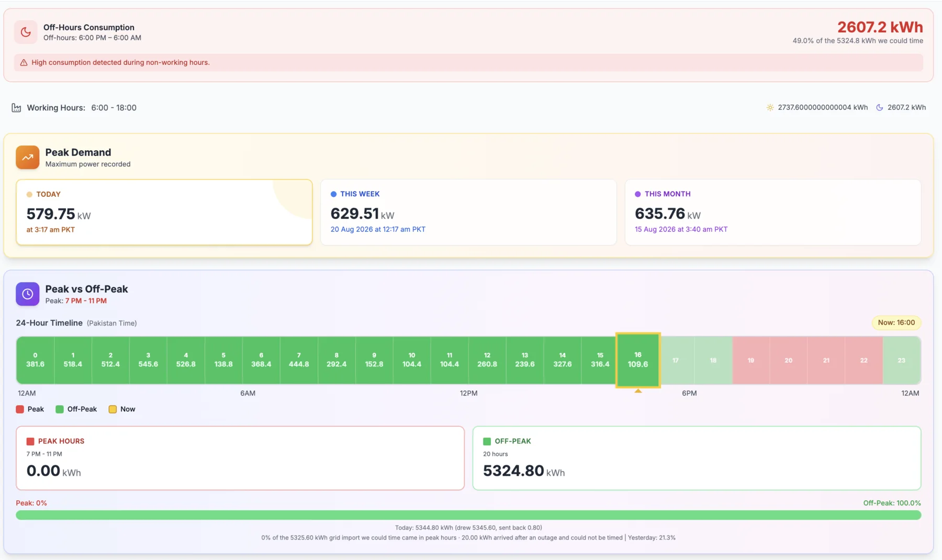This screenshot has height=560, width=942.
Task: Click the Today: 5344.80 kWh summary line
Action: (468, 528)
